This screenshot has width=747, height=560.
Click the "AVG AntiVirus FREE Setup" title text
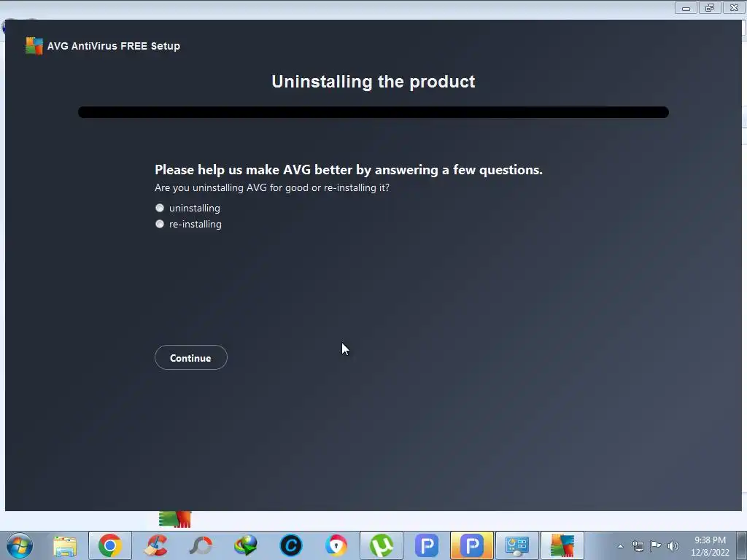(x=113, y=46)
